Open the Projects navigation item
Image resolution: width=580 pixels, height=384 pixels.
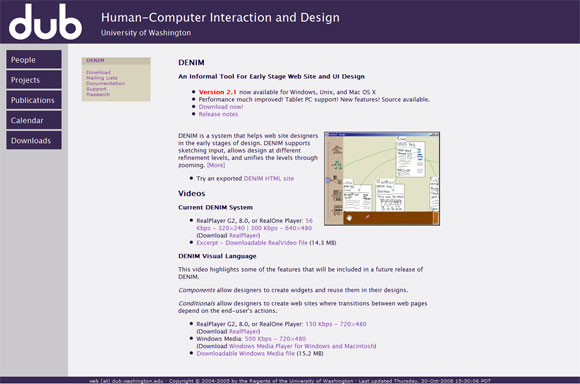(x=34, y=80)
